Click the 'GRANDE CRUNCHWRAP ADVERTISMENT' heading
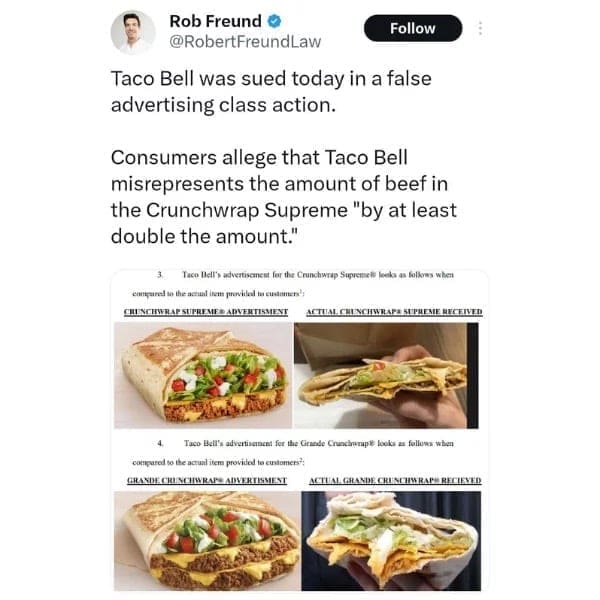This screenshot has height=600, width=600. [x=206, y=481]
